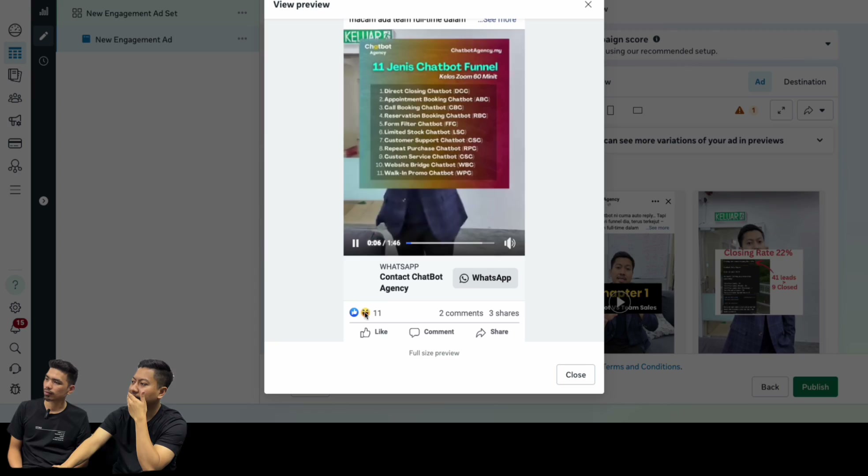868x476 pixels.
Task: Open the Billing card icon in sidebar
Action: [x=15, y=143]
